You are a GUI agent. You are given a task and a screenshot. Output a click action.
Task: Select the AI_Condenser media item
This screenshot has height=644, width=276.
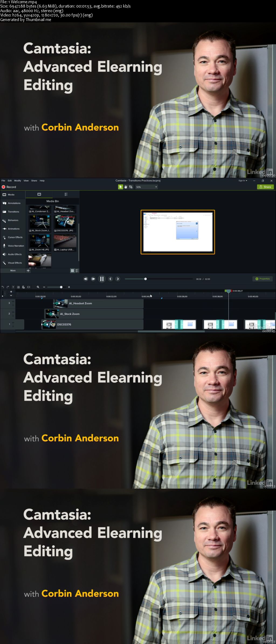click(40, 209)
